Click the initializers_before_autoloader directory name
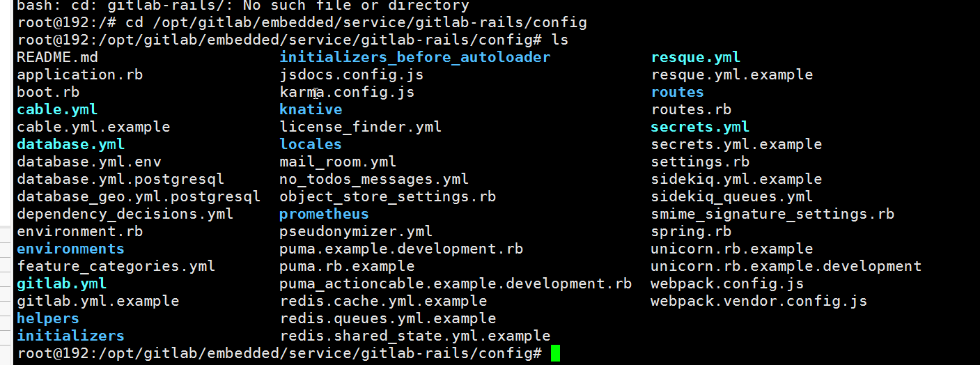This screenshot has height=365, width=980. pyautogui.click(x=414, y=57)
